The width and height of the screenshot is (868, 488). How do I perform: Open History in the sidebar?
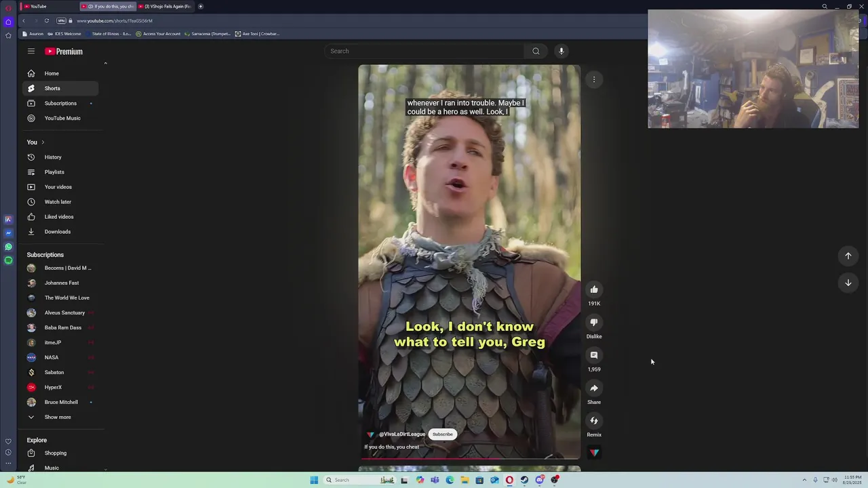pyautogui.click(x=60, y=157)
